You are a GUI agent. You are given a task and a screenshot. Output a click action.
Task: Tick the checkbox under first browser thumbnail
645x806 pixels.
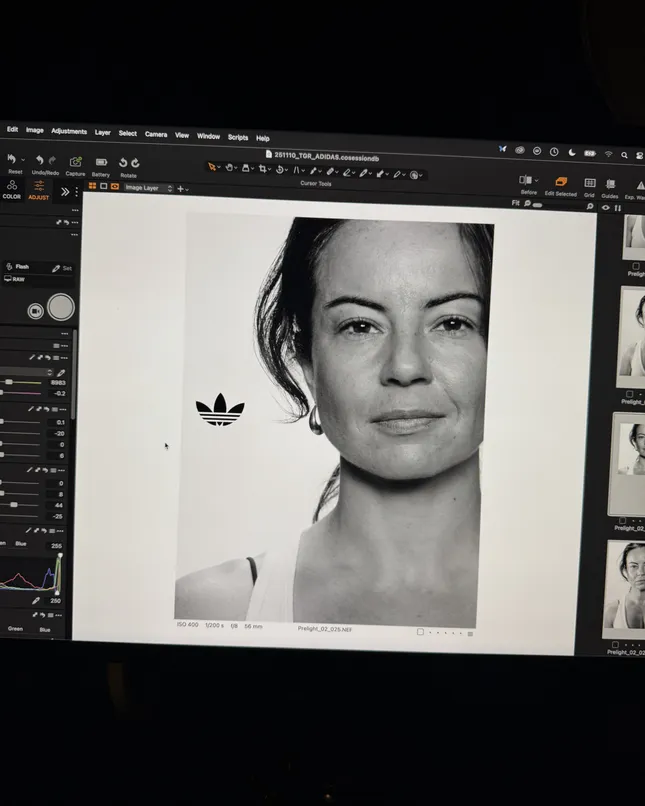636,266
